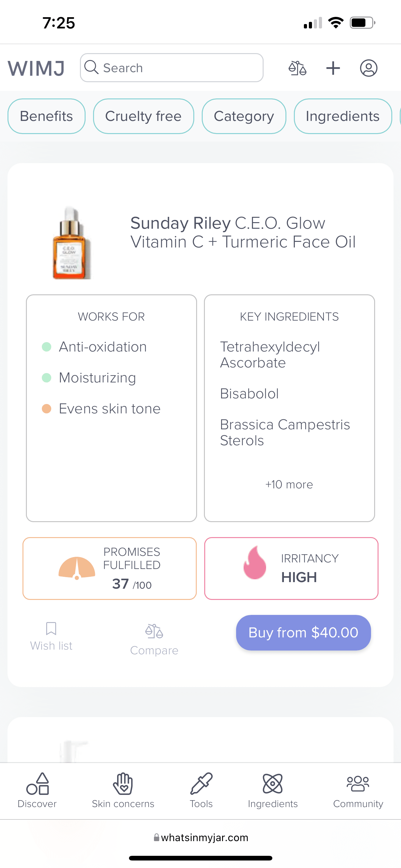The height and width of the screenshot is (868, 401).
Task: Open the compare scales icon in header
Action: pos(297,68)
